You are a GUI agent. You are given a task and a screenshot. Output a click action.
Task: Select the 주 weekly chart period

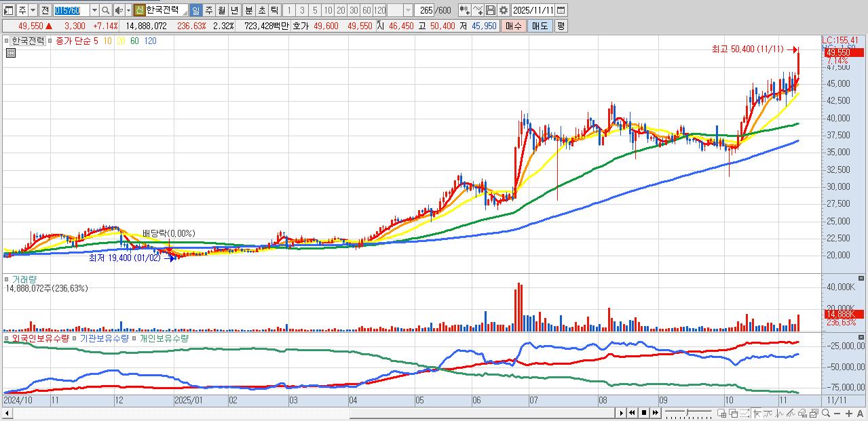click(x=208, y=10)
